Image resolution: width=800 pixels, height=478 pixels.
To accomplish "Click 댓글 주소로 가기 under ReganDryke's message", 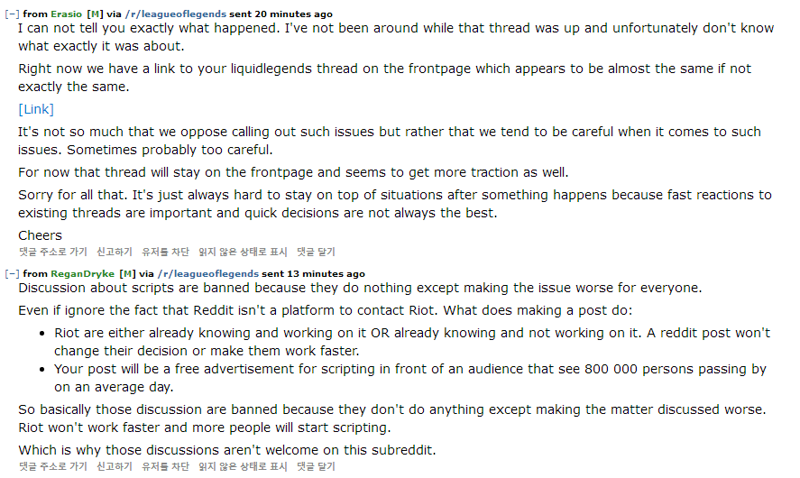I will [x=53, y=467].
